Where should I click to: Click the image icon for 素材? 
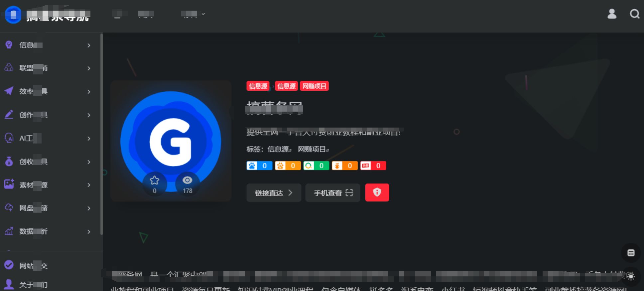pyautogui.click(x=9, y=184)
